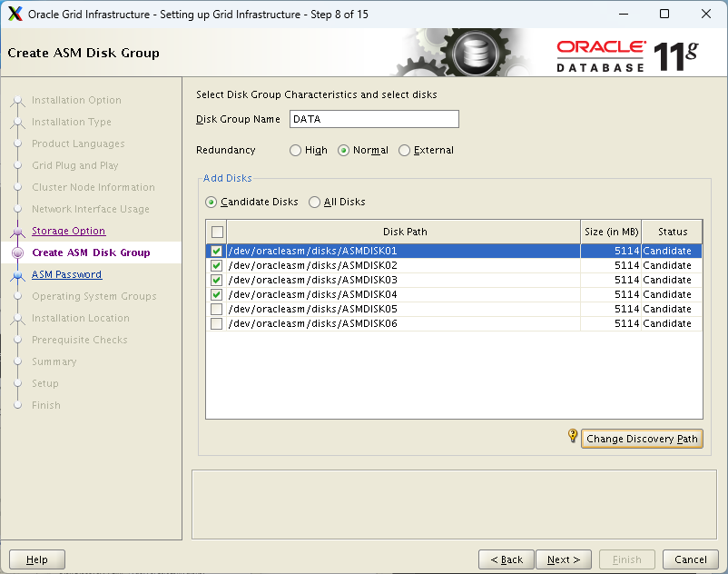
Task: Click the Disk Path column header
Action: click(x=404, y=232)
